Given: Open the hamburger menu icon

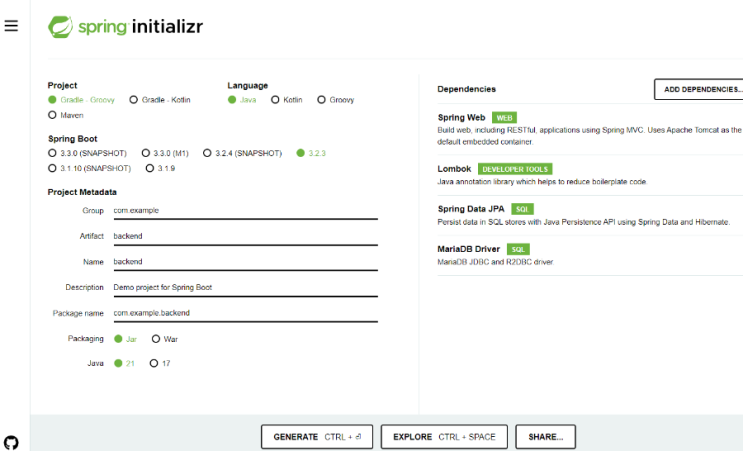Looking at the screenshot, I should click(x=11, y=26).
